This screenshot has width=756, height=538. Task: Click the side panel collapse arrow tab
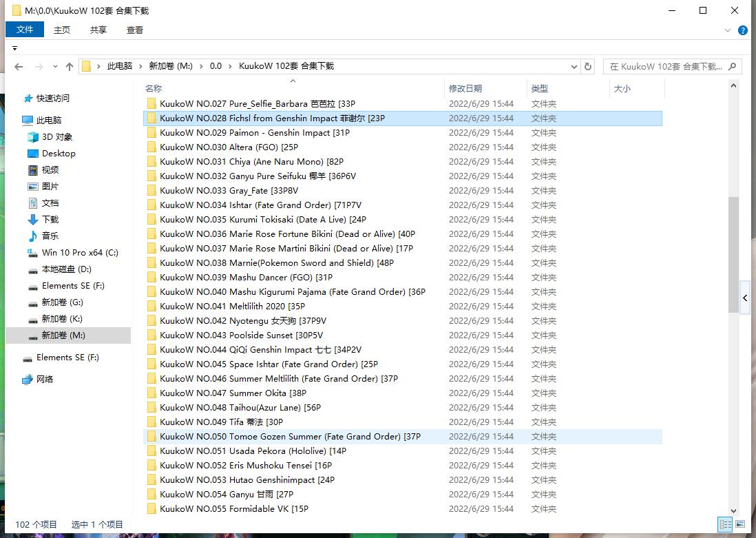point(746,298)
